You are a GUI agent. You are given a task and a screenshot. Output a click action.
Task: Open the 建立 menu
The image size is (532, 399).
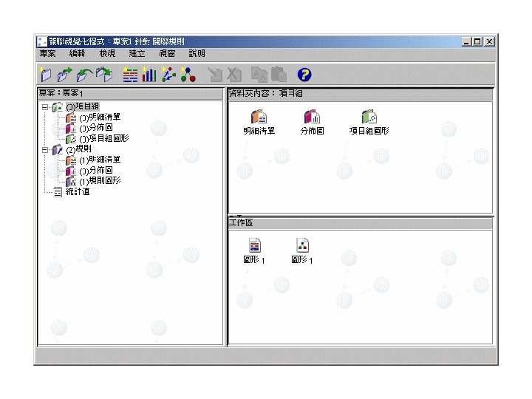click(x=137, y=54)
